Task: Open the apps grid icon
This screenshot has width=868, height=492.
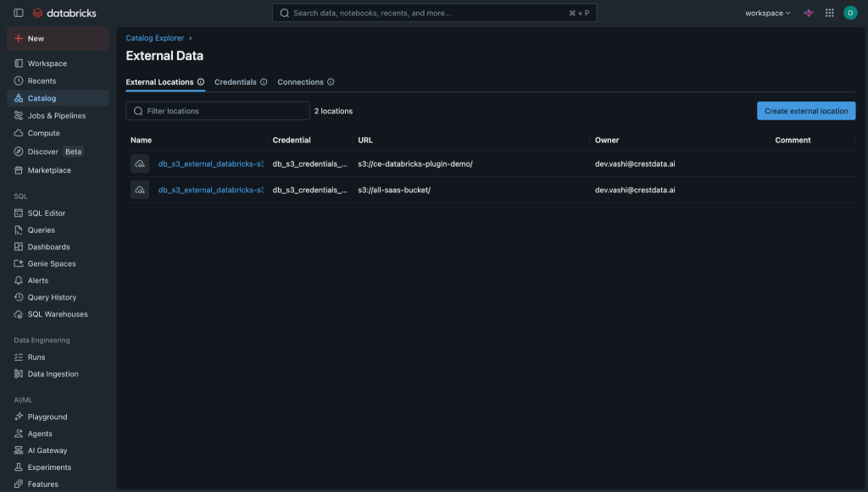Action: click(x=829, y=13)
